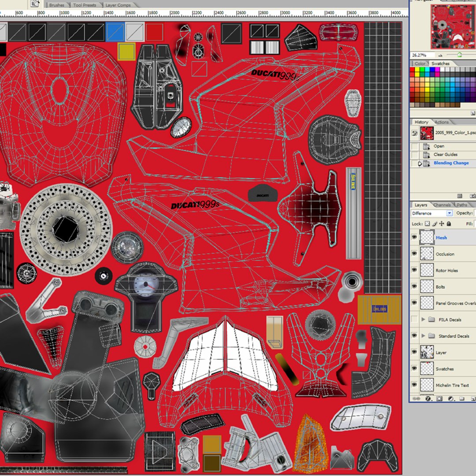Toggle lock image pixels brush icon
This screenshot has height=476, width=476.
(x=435, y=224)
